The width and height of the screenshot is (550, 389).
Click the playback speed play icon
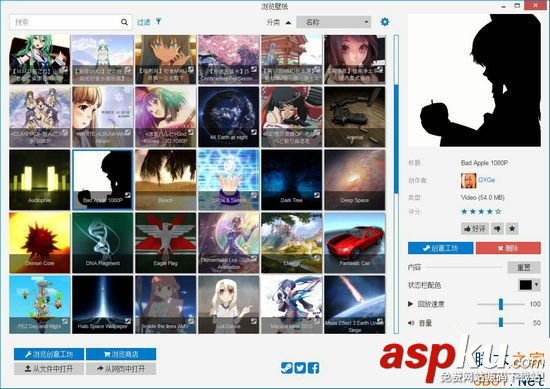[410, 304]
